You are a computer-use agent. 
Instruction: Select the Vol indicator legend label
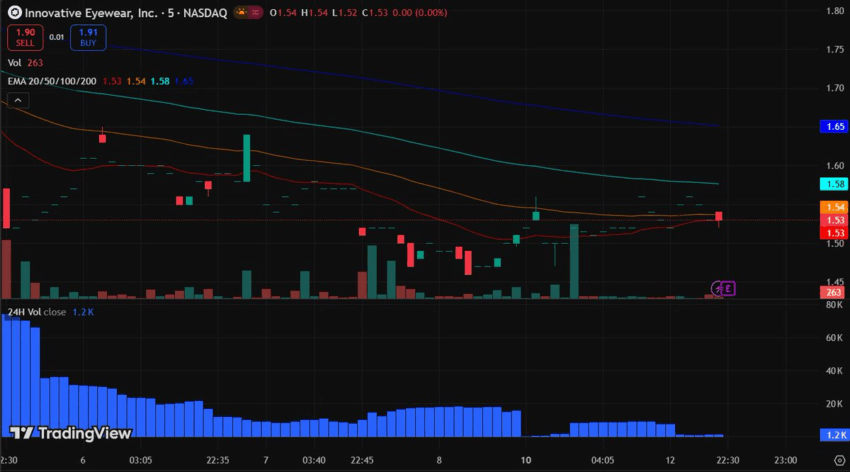tap(15, 62)
